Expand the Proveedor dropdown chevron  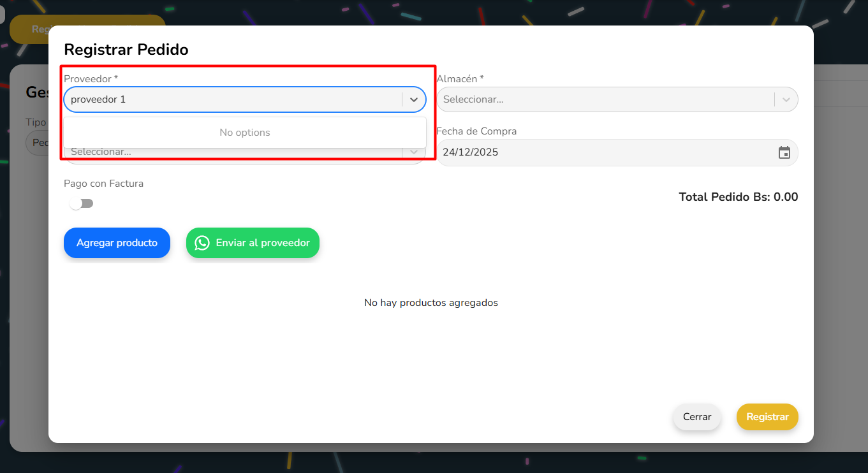pos(414,99)
